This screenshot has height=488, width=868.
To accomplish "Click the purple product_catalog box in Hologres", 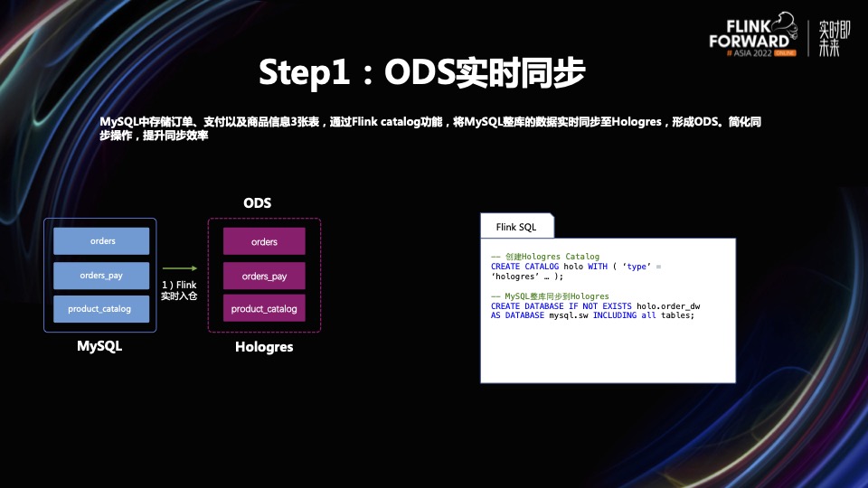I will click(264, 309).
